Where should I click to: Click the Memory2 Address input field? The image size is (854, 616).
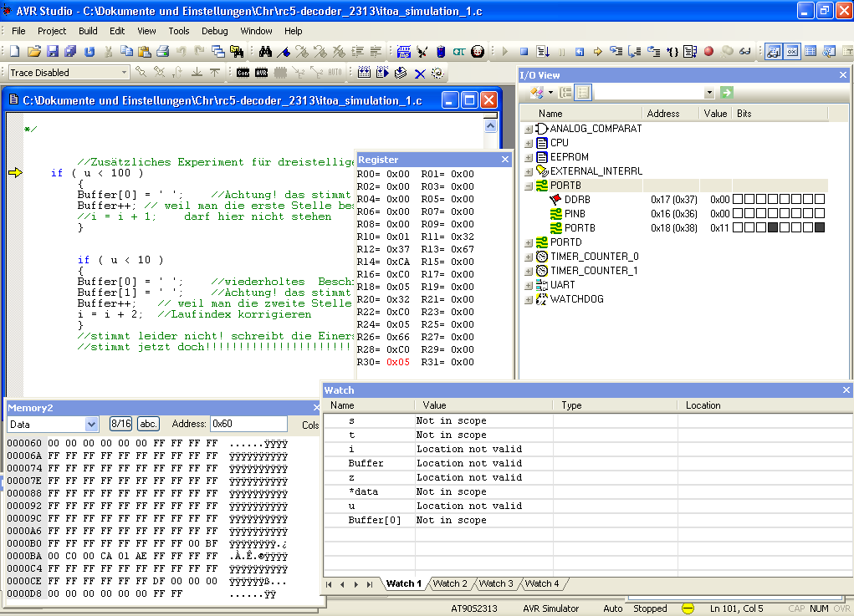(x=249, y=424)
